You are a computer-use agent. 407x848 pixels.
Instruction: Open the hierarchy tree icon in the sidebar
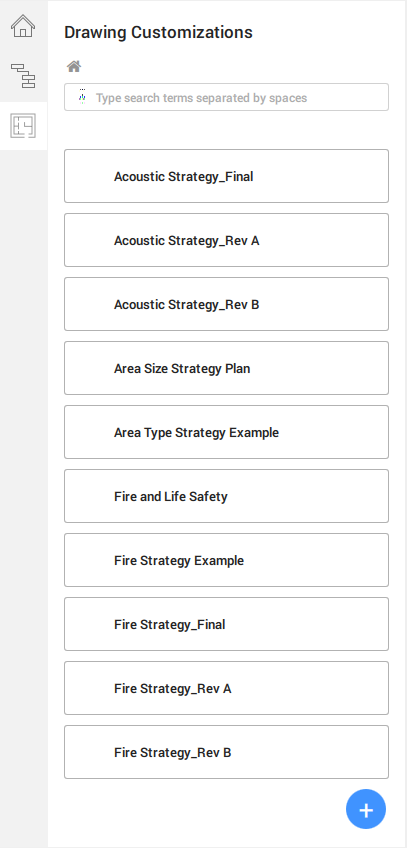click(x=23, y=76)
